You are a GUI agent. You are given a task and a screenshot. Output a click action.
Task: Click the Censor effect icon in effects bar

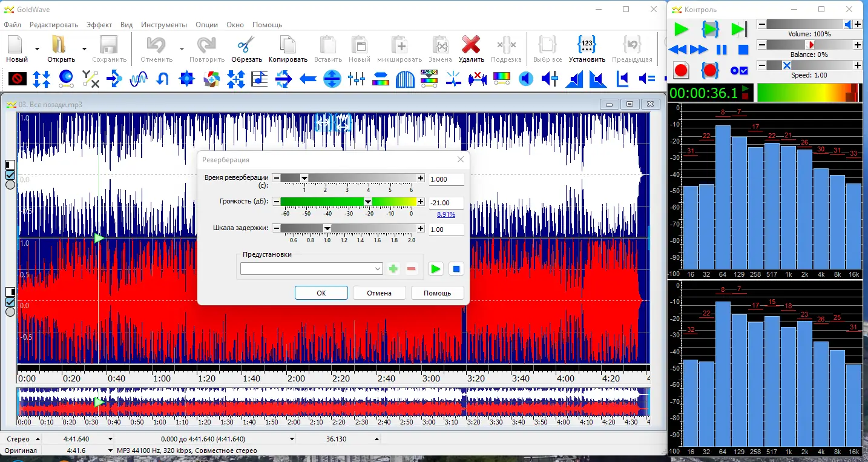click(18, 78)
